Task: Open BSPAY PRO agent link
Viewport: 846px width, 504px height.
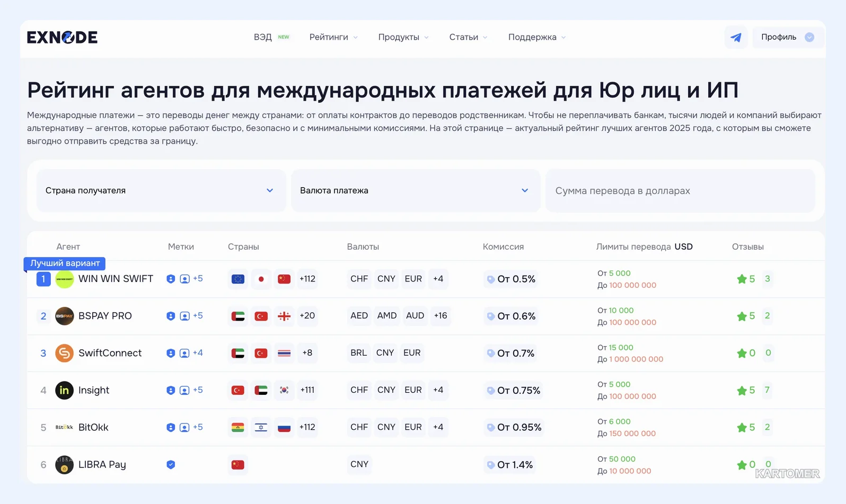Action: pos(105,316)
